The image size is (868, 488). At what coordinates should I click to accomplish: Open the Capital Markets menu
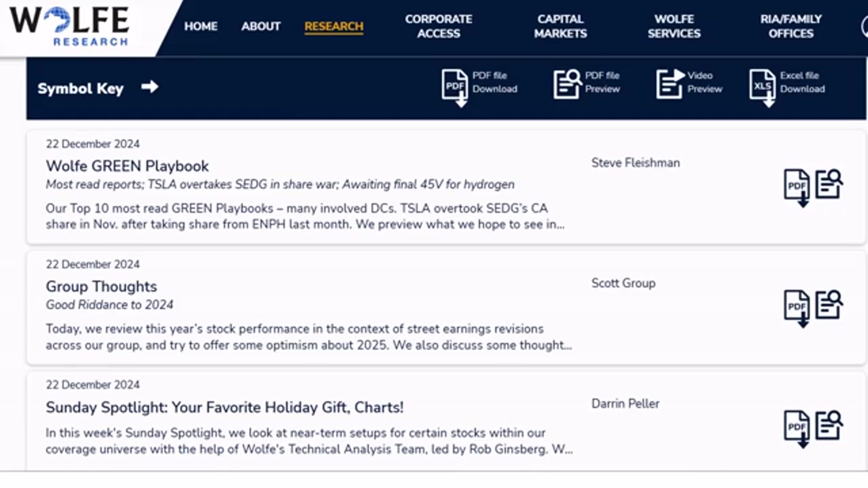(x=561, y=26)
